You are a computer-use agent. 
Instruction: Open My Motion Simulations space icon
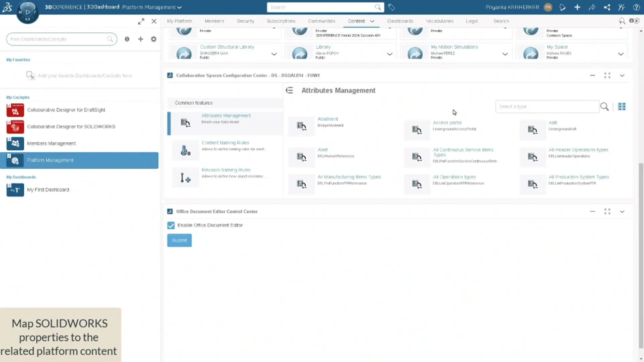(x=415, y=54)
